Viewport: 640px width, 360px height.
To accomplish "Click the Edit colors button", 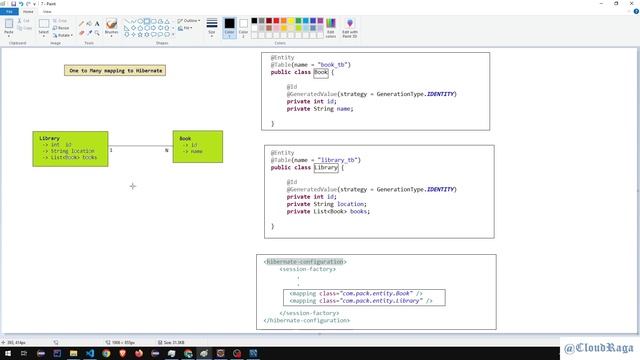I will click(331, 28).
